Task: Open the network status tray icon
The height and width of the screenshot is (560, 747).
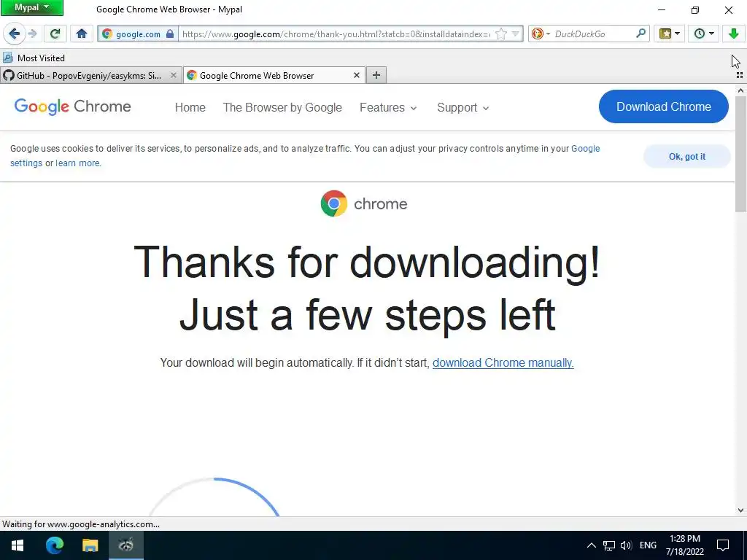Action: point(608,545)
